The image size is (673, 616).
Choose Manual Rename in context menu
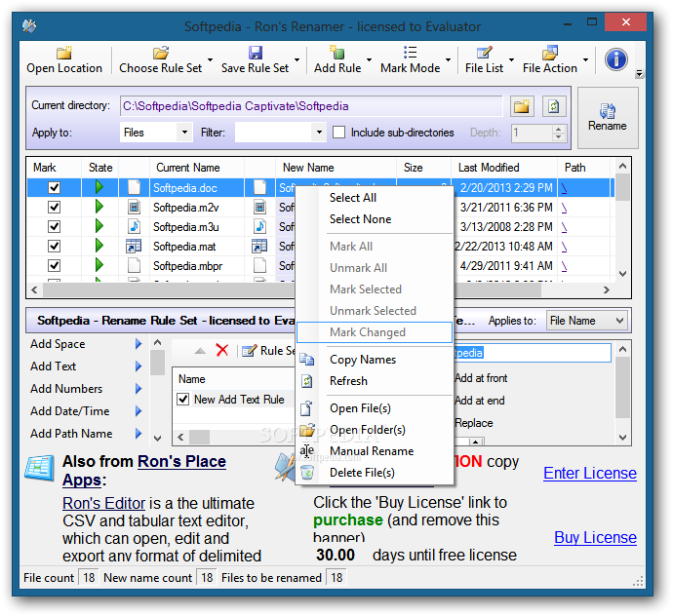375,451
